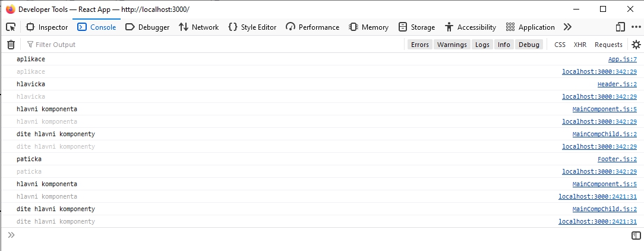The image size is (644, 251).
Task: Focus the Filter Output field
Action: point(213,45)
